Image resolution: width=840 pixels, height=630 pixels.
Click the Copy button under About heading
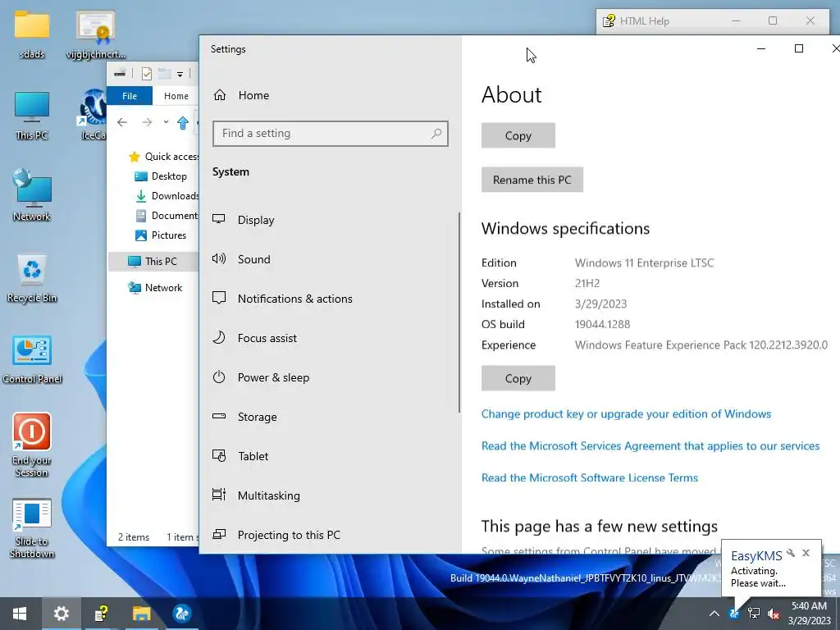(518, 135)
